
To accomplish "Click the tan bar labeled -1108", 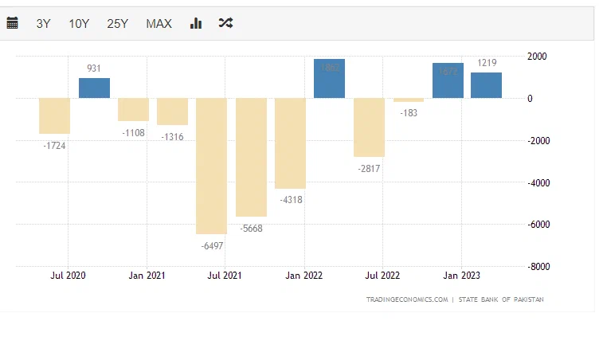I will (134, 109).
